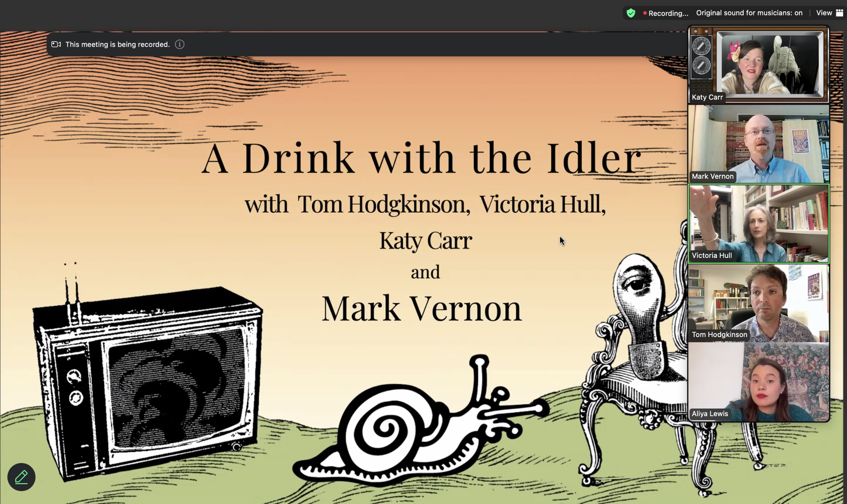Click the Aliya Lewis name label
The image size is (847, 504).
point(710,414)
